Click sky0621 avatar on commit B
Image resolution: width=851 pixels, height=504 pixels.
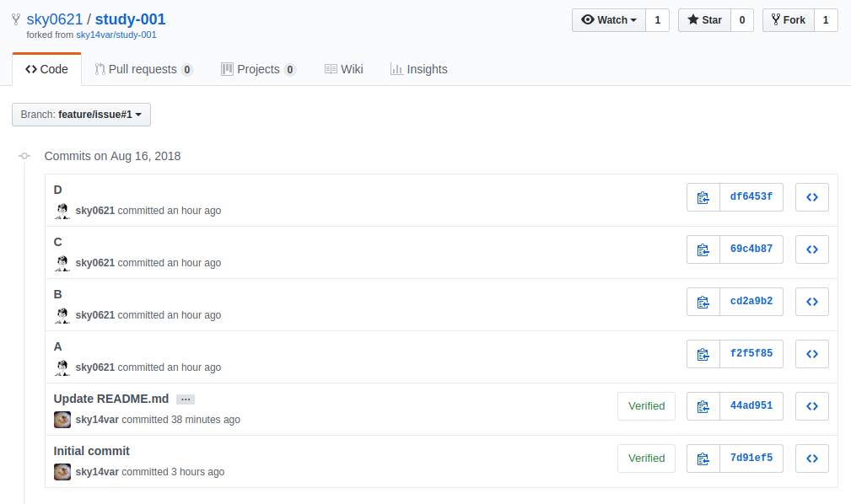(x=62, y=315)
